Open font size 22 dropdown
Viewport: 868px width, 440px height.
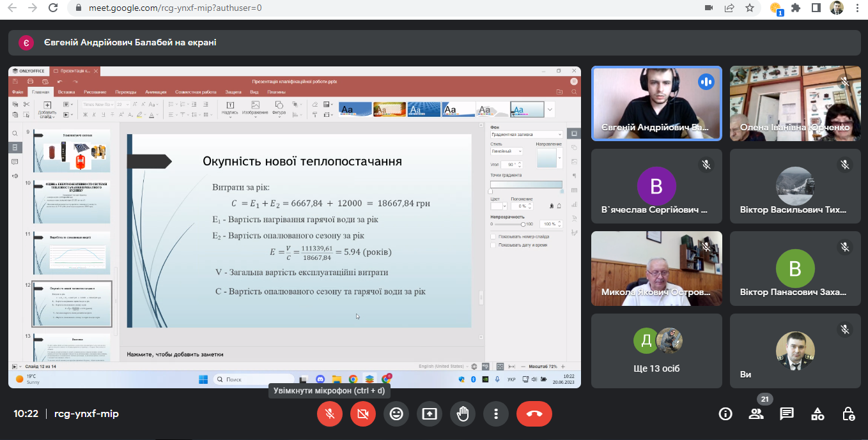coord(123,105)
